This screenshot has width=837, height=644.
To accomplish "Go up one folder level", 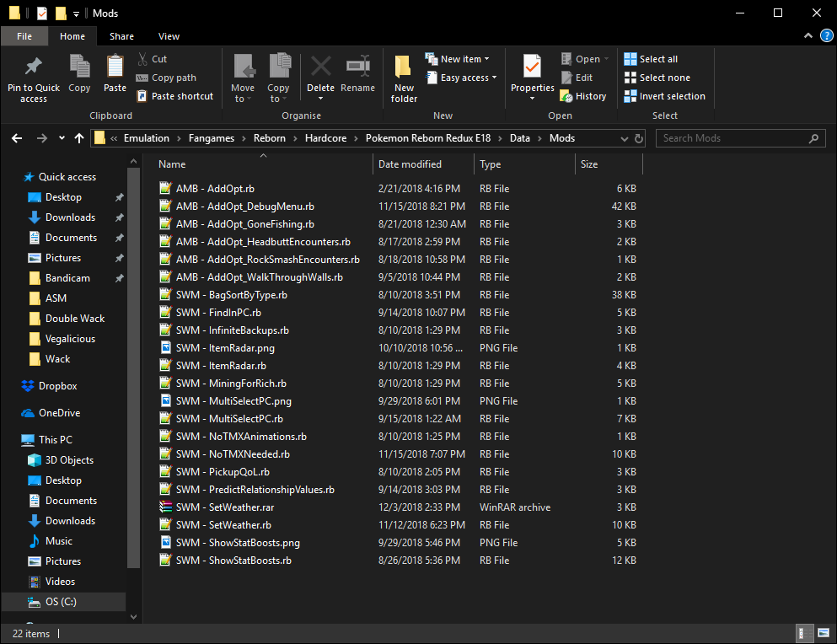I will 79,138.
